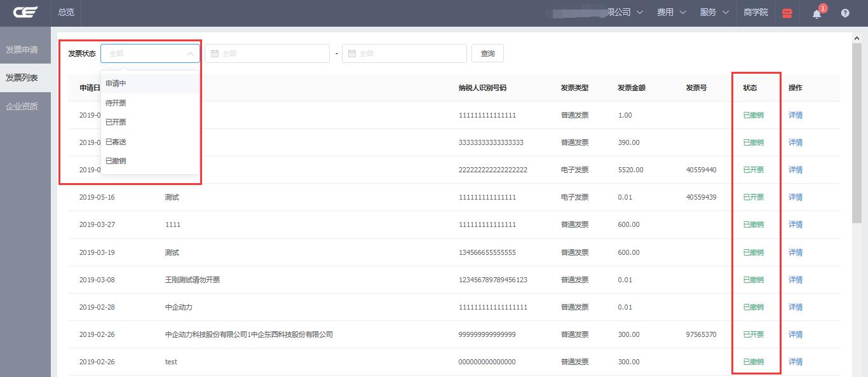Expand the 费用 menu
This screenshot has height=377, width=868.
point(671,12)
